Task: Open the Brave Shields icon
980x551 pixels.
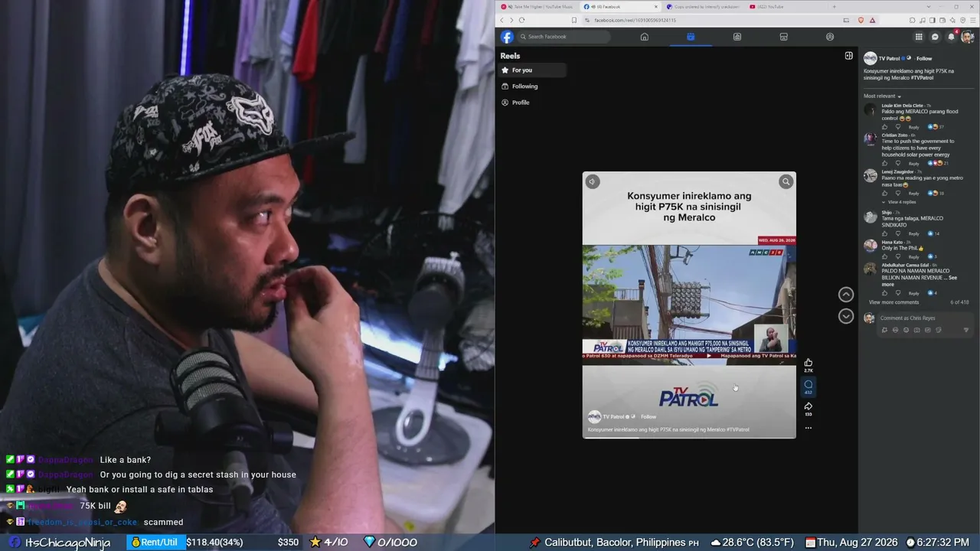Action: pos(861,20)
